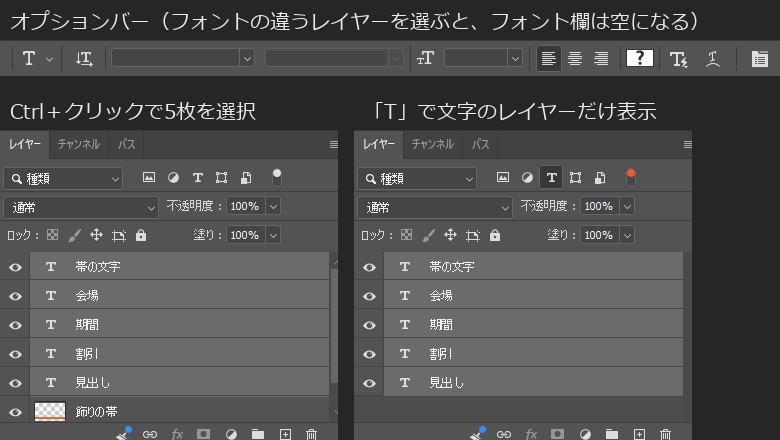Center text in options bar
Screen dimensions: 780x440
pyautogui.click(x=575, y=59)
